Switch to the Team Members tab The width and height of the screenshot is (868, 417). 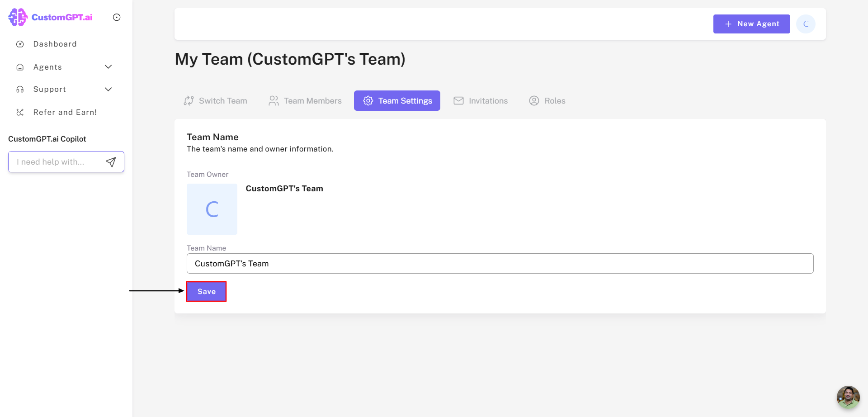[305, 101]
